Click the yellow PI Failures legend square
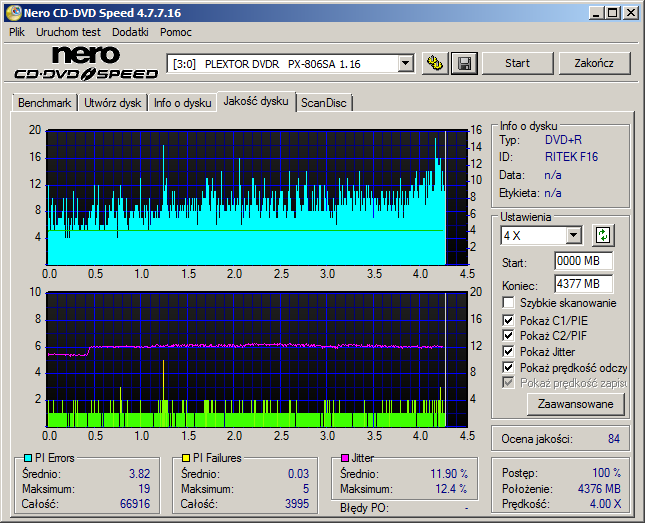The width and height of the screenshot is (645, 523). point(186,458)
